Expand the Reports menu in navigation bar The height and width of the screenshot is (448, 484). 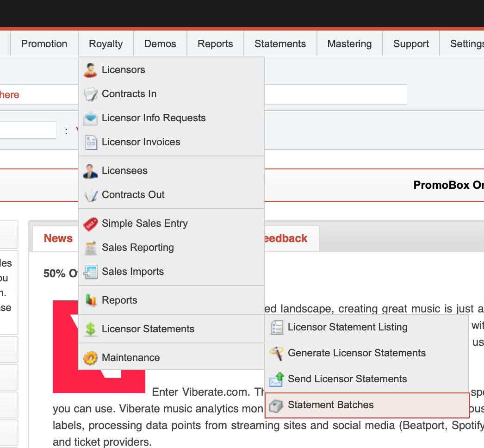[x=215, y=44]
